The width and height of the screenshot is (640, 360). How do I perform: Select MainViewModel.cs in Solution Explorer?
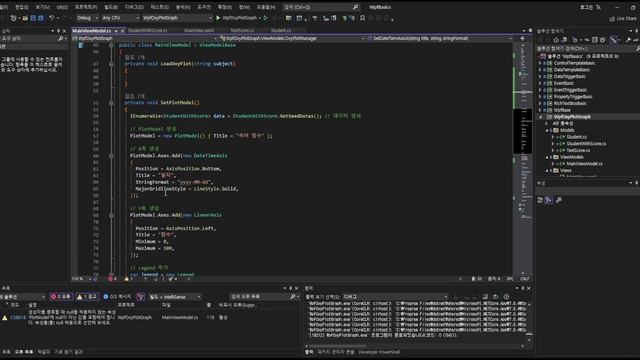(584, 164)
